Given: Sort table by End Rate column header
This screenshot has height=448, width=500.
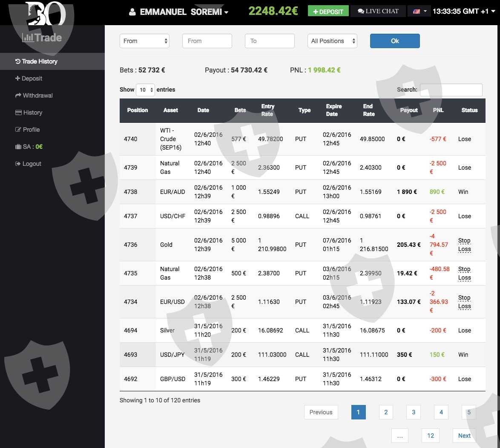Looking at the screenshot, I should [369, 110].
